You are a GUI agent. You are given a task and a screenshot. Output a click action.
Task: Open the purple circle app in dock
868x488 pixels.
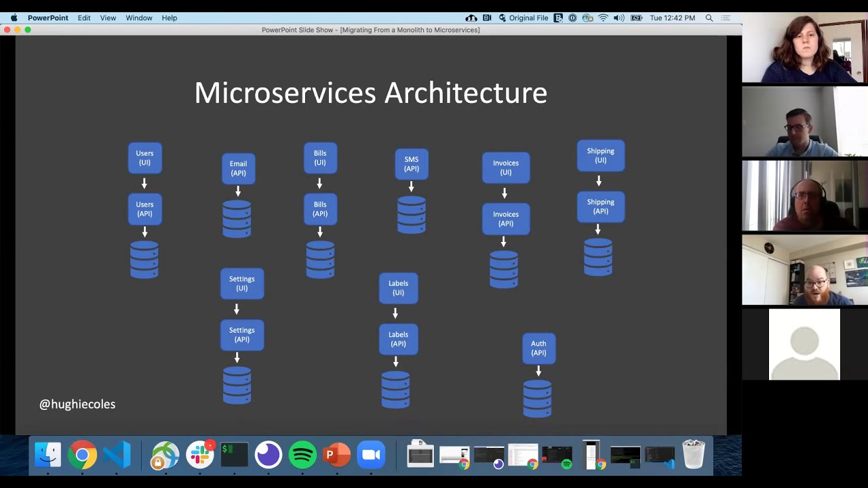pyautogui.click(x=268, y=455)
